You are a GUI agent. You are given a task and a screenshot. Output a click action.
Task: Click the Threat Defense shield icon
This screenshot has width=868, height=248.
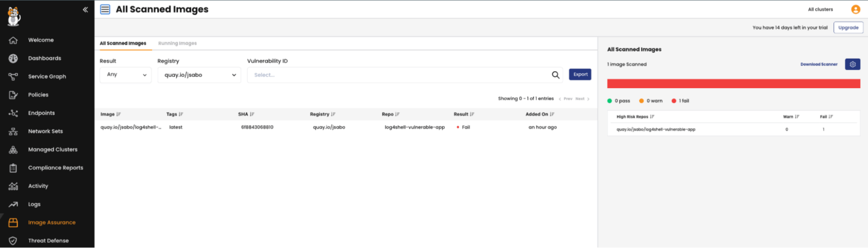click(x=14, y=241)
